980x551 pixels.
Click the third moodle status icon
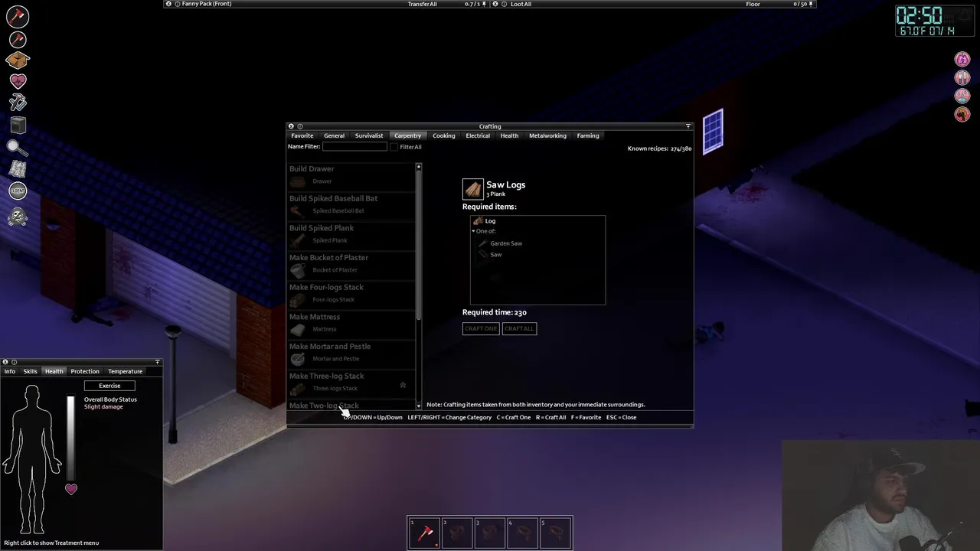[x=962, y=96]
